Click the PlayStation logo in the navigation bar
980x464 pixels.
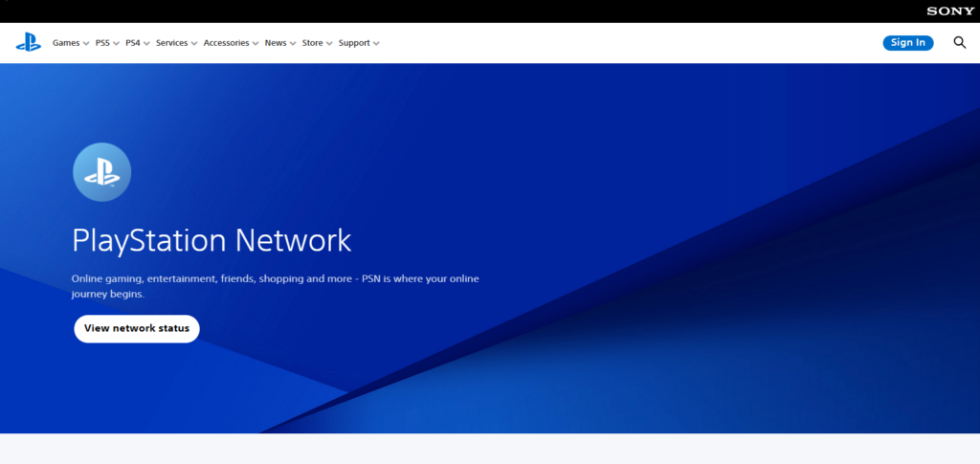28,42
